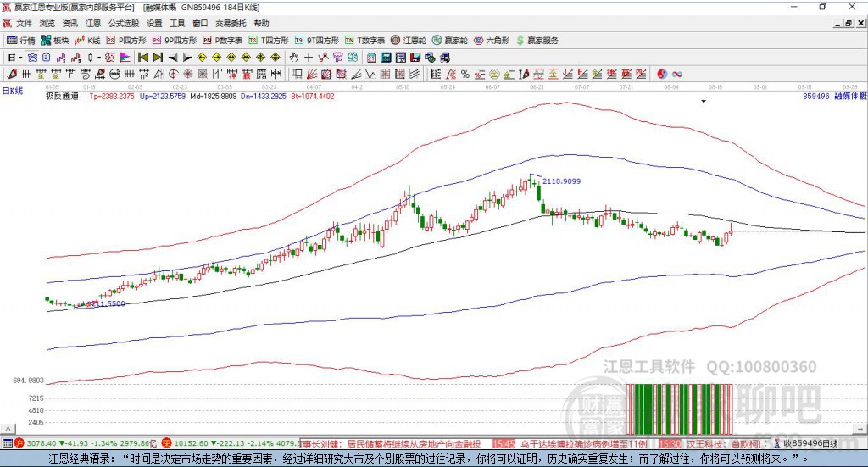
Task: Open the 工具 menu
Action: [177, 23]
